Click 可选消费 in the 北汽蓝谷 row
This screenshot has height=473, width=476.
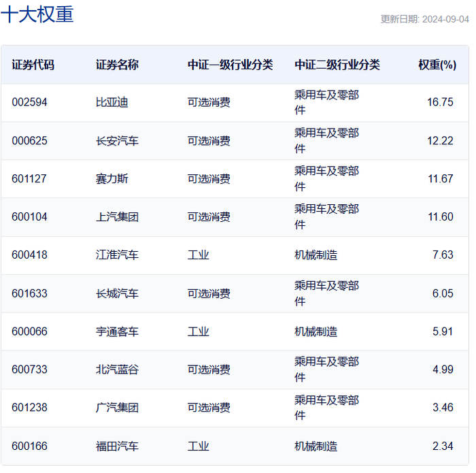(209, 370)
